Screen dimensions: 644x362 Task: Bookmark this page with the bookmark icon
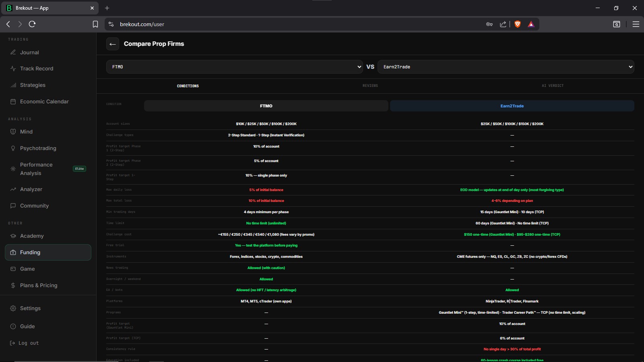95,24
